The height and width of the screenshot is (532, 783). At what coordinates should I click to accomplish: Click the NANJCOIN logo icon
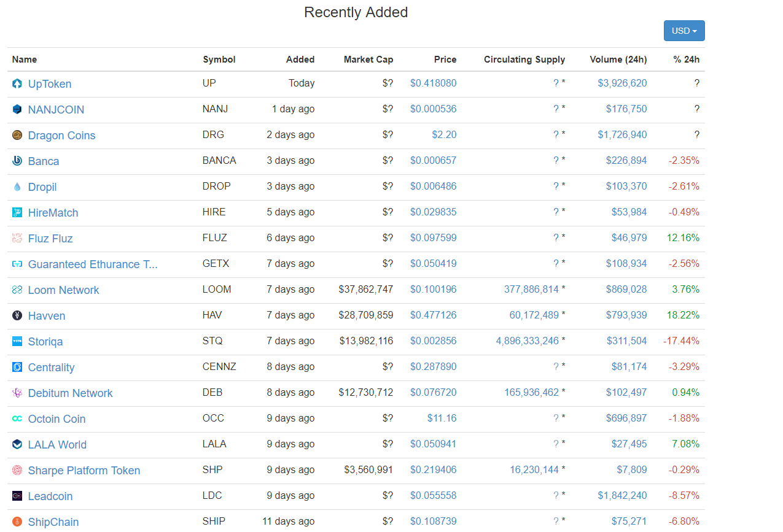(17, 110)
